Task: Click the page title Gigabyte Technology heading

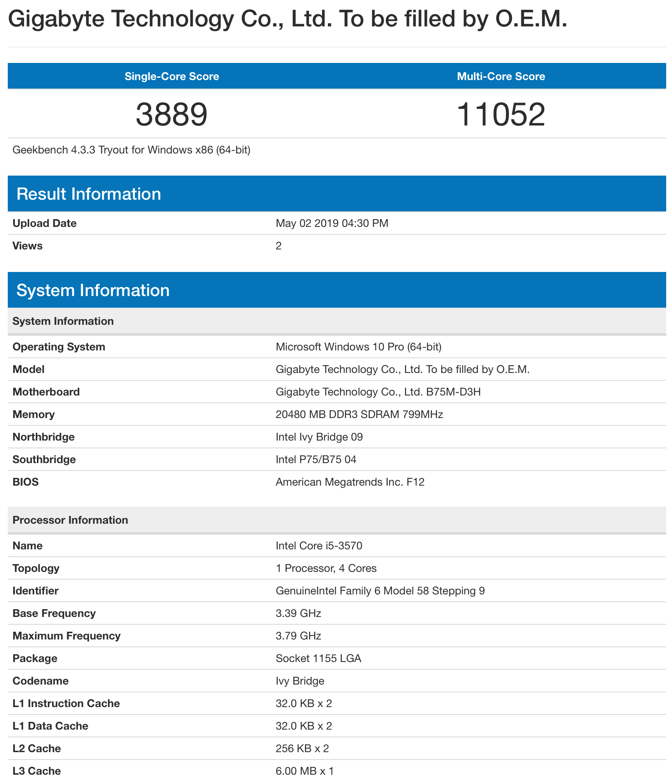Action: point(288,19)
